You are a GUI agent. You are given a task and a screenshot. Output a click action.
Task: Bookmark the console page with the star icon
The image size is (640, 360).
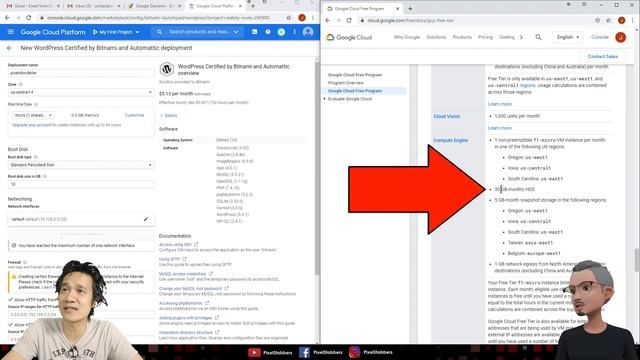click(289, 18)
